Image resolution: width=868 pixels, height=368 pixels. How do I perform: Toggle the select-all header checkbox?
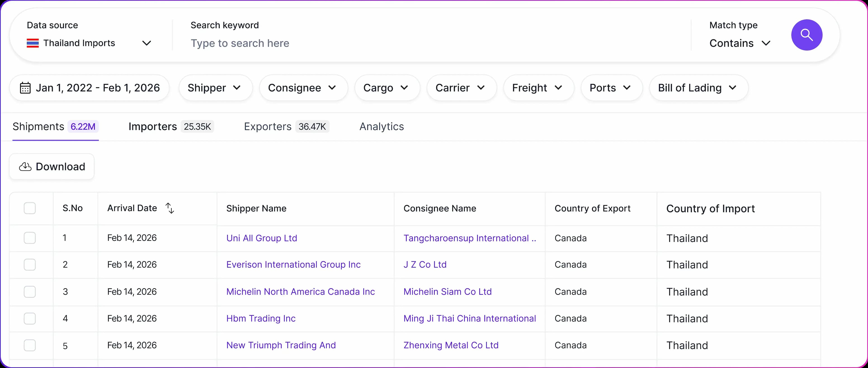(30, 208)
